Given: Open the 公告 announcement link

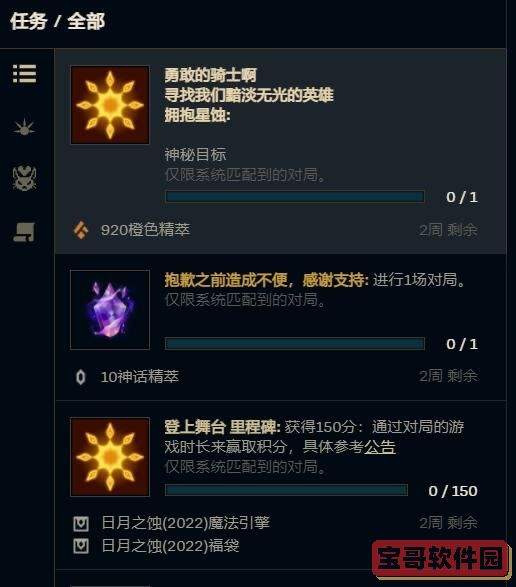Looking at the screenshot, I should click(380, 447).
